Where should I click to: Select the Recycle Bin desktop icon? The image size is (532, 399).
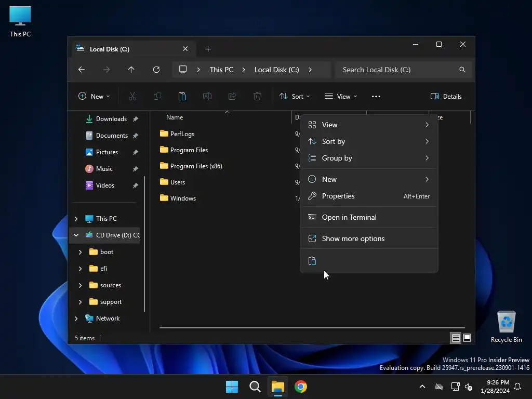(x=506, y=327)
